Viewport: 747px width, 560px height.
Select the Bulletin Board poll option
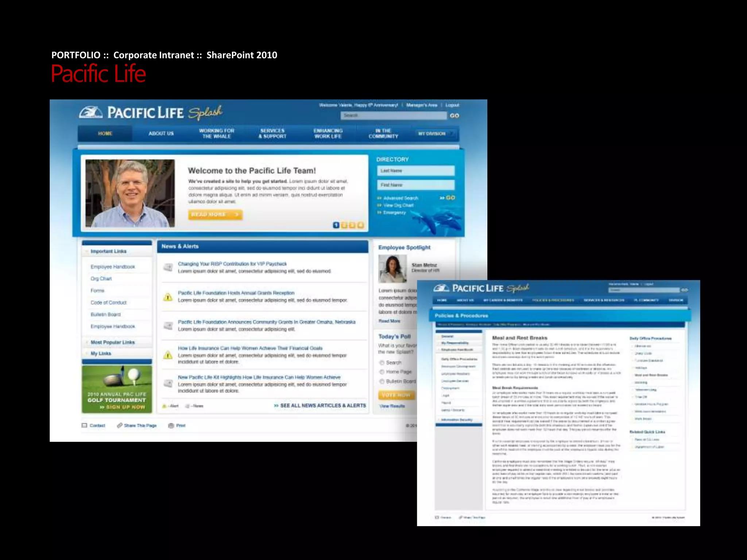pyautogui.click(x=382, y=381)
